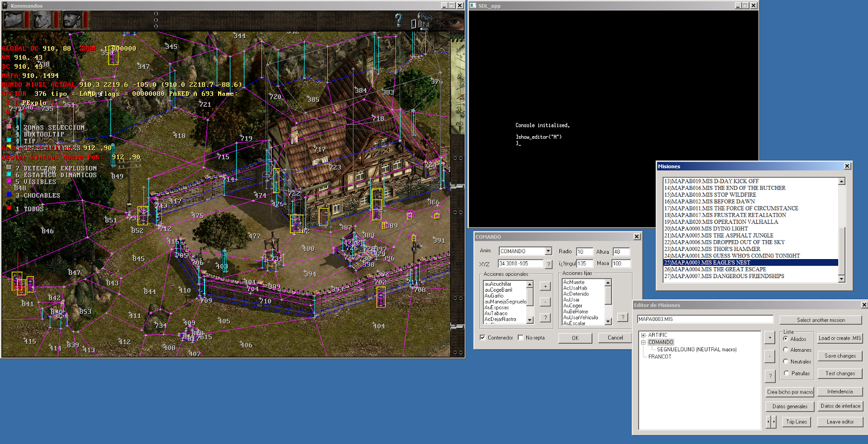Select auAcuchillar in Acciones opcionales

point(505,284)
